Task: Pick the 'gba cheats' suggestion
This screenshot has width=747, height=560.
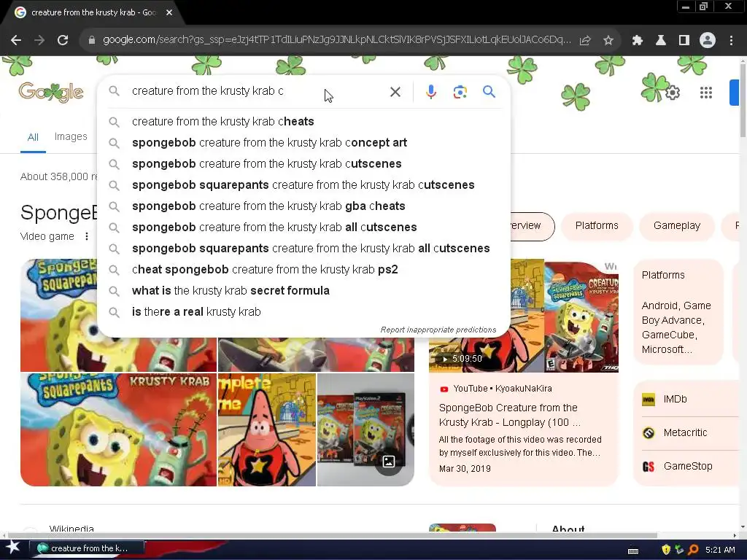Action: (x=304, y=206)
